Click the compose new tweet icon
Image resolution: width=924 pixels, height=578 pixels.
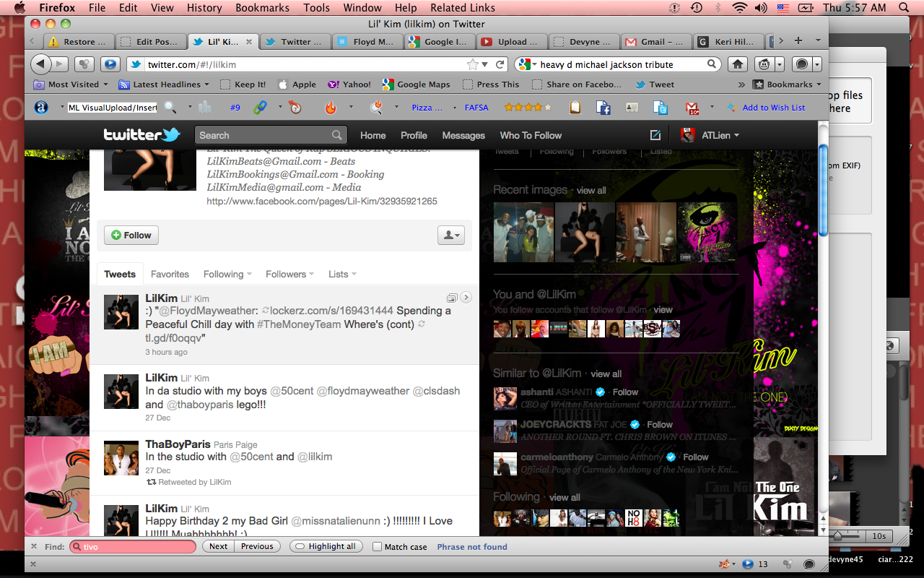pyautogui.click(x=655, y=135)
